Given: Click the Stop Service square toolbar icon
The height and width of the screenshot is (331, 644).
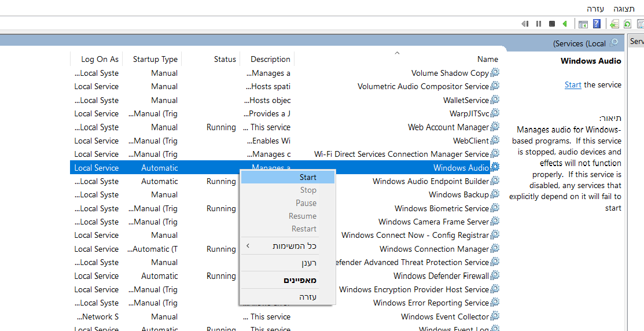Looking at the screenshot, I should pos(552,24).
